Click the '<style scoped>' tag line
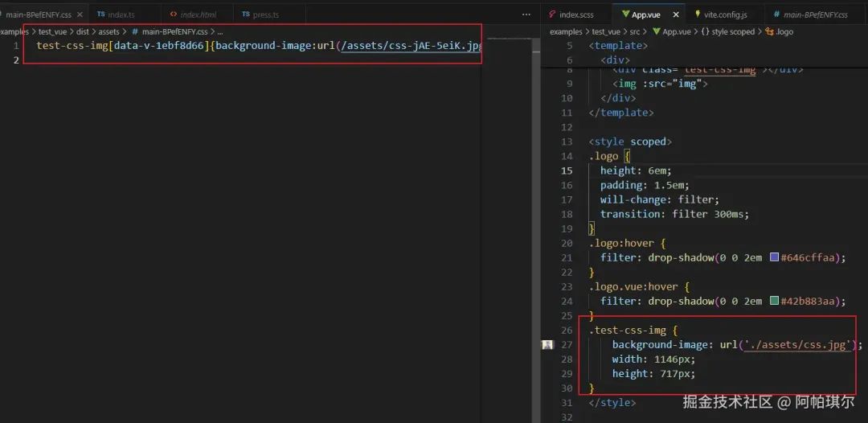Screen dimensions: 868x423 pos(631,142)
